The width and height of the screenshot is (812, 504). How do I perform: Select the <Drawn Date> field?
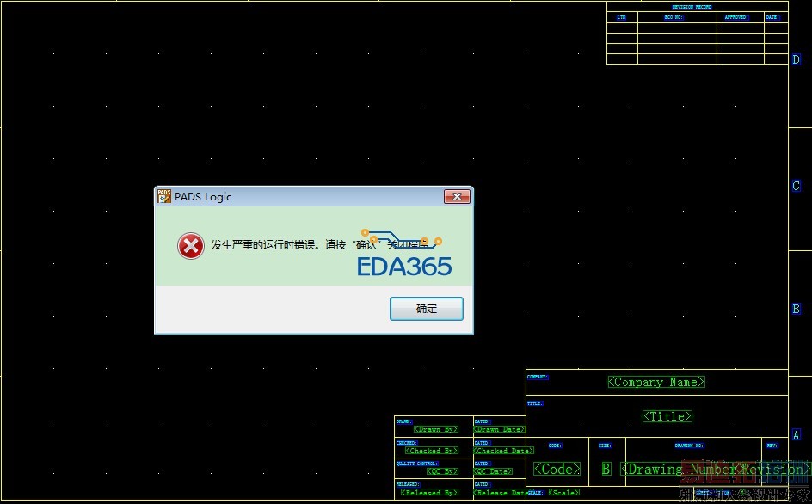tap(499, 429)
